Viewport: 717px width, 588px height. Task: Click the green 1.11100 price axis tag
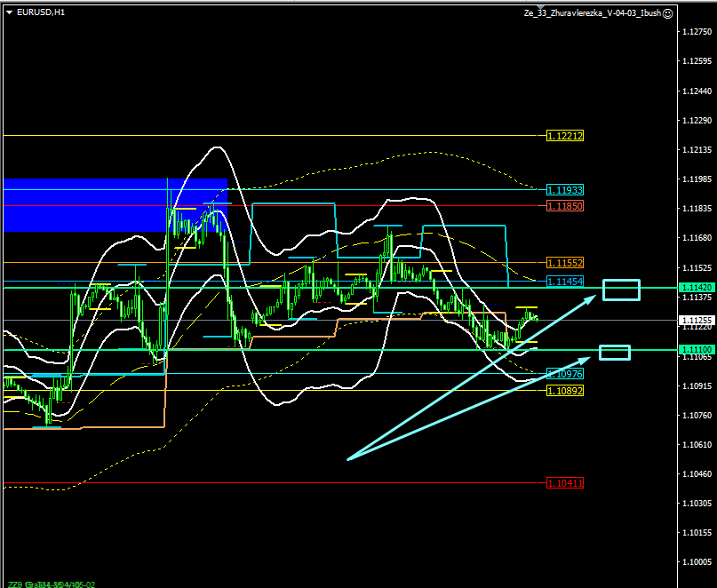click(697, 350)
